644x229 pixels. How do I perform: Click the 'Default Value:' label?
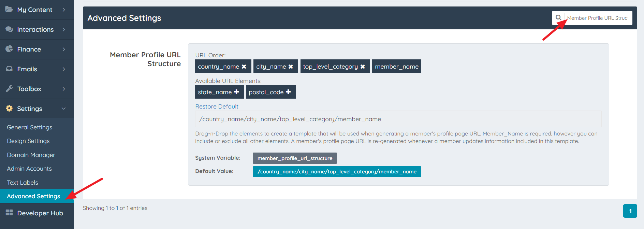(x=214, y=171)
